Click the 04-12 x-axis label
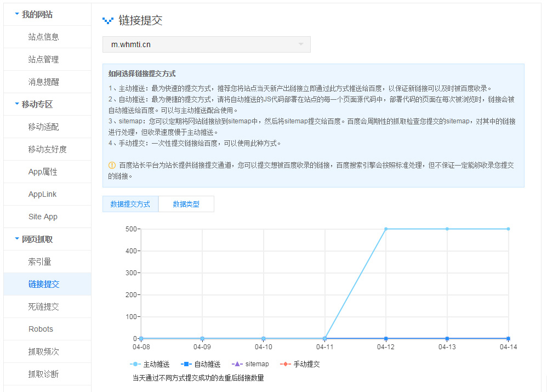The image size is (547, 392). (386, 347)
